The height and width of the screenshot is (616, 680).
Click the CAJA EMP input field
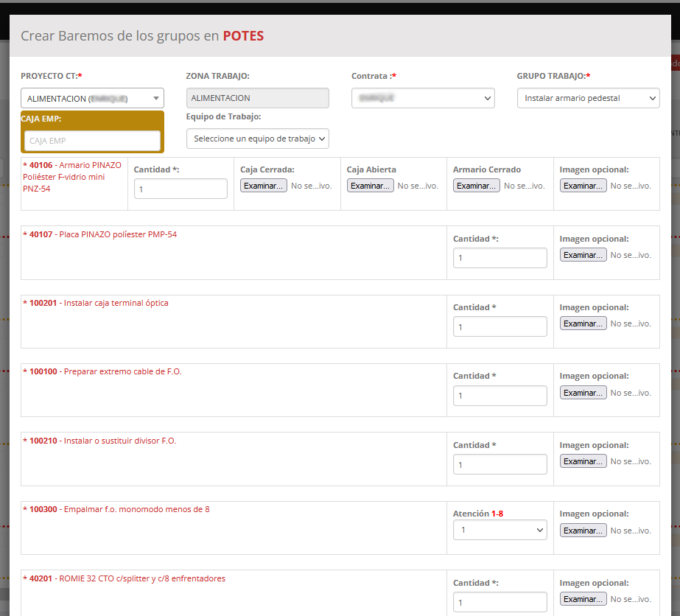(x=92, y=141)
